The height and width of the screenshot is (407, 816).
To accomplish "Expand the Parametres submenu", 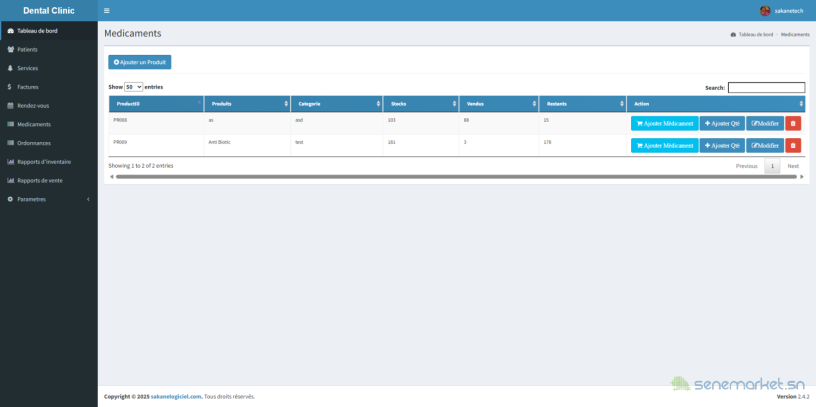I will (x=49, y=199).
